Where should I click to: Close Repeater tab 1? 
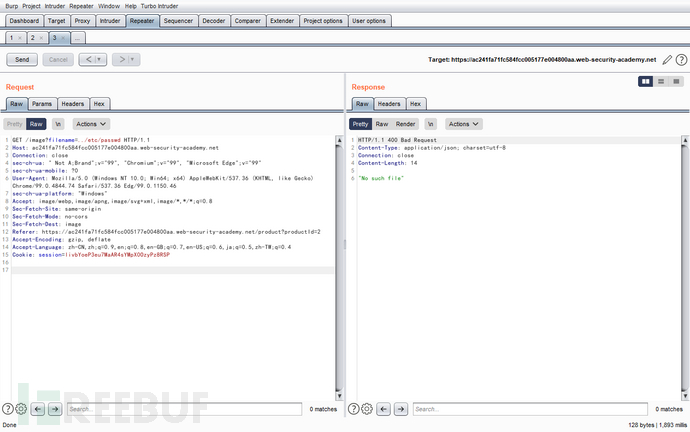click(20, 38)
